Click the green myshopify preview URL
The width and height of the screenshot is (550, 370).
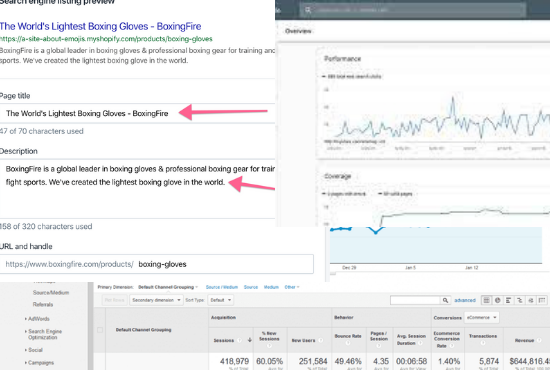tap(106, 39)
